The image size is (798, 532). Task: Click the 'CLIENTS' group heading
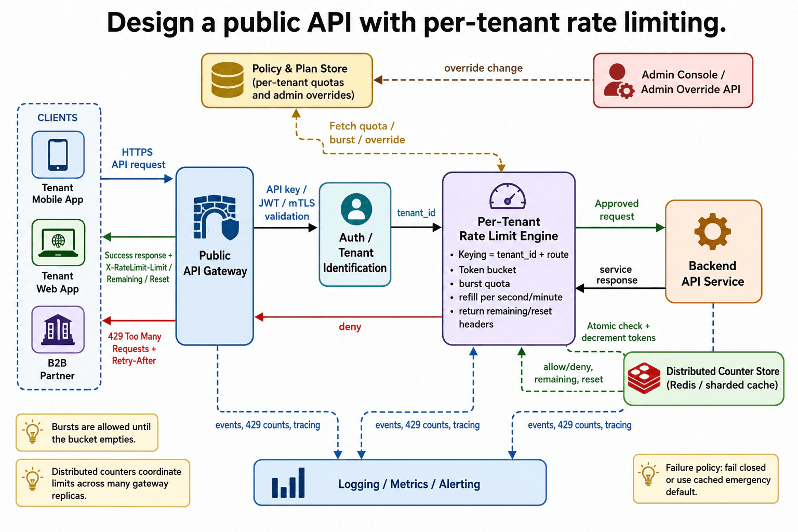[x=58, y=118]
